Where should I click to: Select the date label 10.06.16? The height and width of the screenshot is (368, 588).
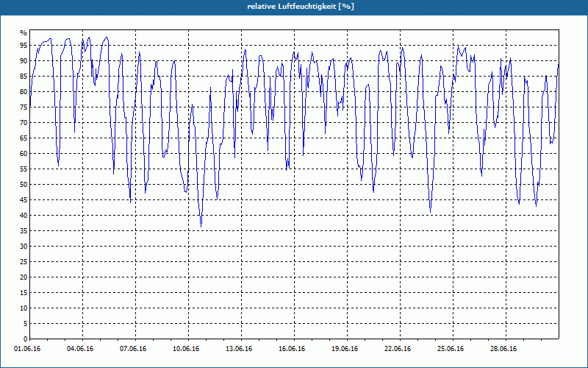186,349
